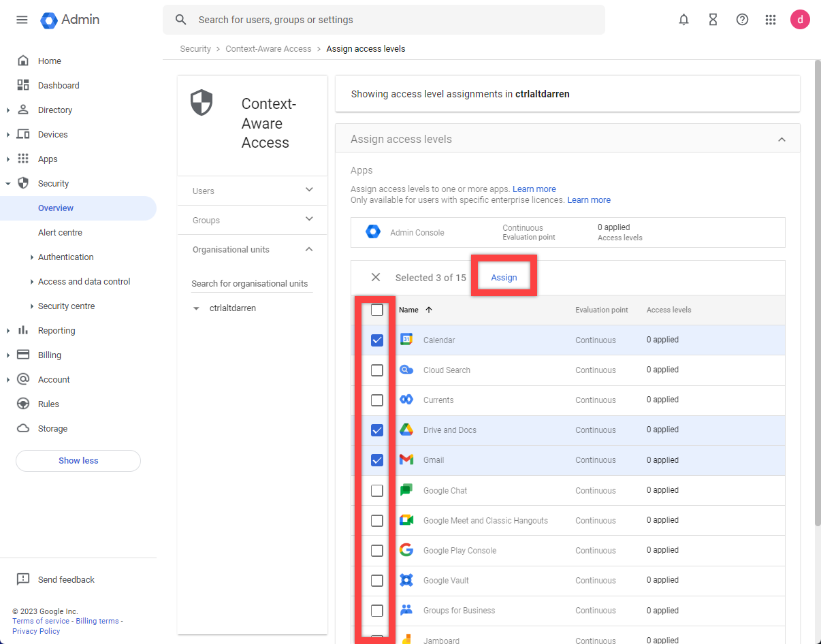
Task: Tick the Google Chat checkbox
Action: click(377, 491)
